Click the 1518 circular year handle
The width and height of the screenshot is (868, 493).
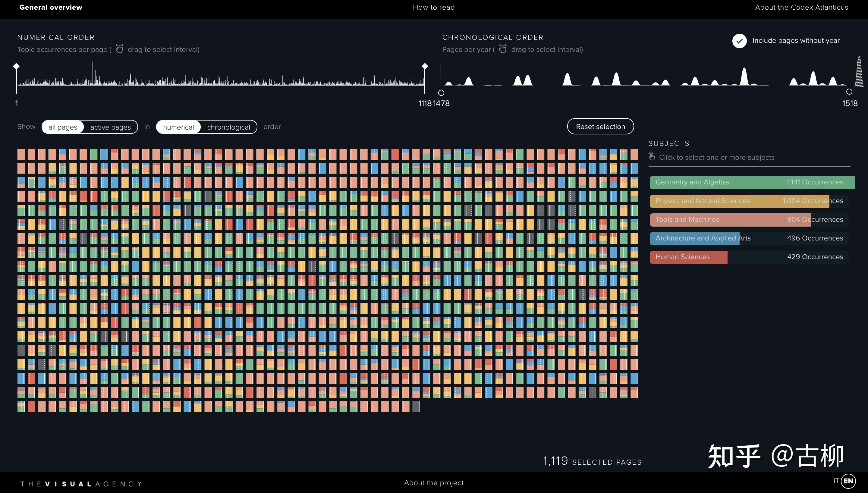tap(849, 91)
